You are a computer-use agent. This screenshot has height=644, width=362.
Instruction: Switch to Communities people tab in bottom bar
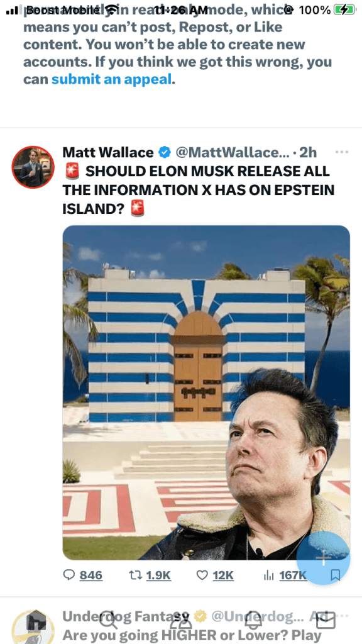[x=180, y=621]
